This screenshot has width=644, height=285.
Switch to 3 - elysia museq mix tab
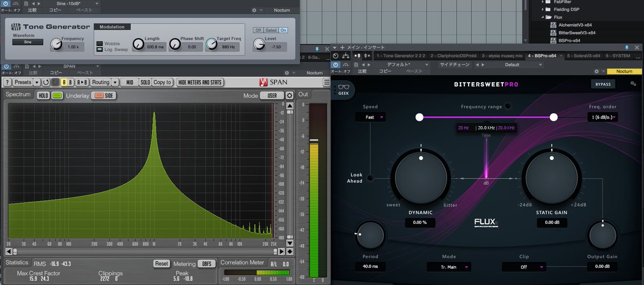point(501,55)
